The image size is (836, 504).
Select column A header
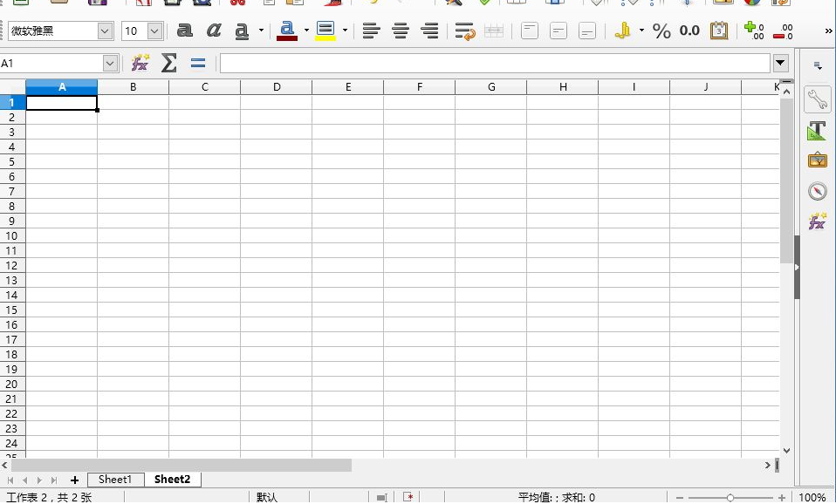62,87
